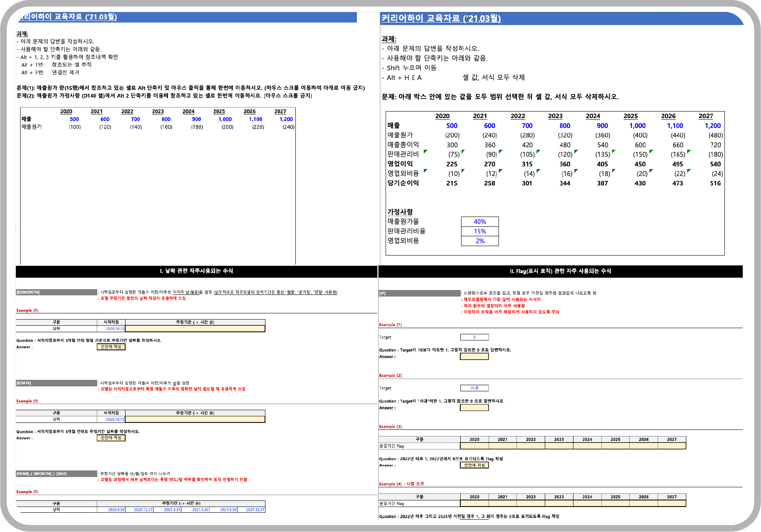The height and width of the screenshot is (532, 761).
Task: Click the [YEAR] / [MONTH] / [DAY] header
Action: [x=56, y=474]
